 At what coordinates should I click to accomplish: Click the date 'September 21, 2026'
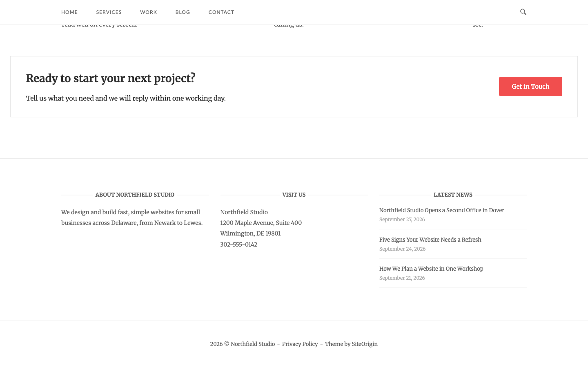pyautogui.click(x=402, y=278)
